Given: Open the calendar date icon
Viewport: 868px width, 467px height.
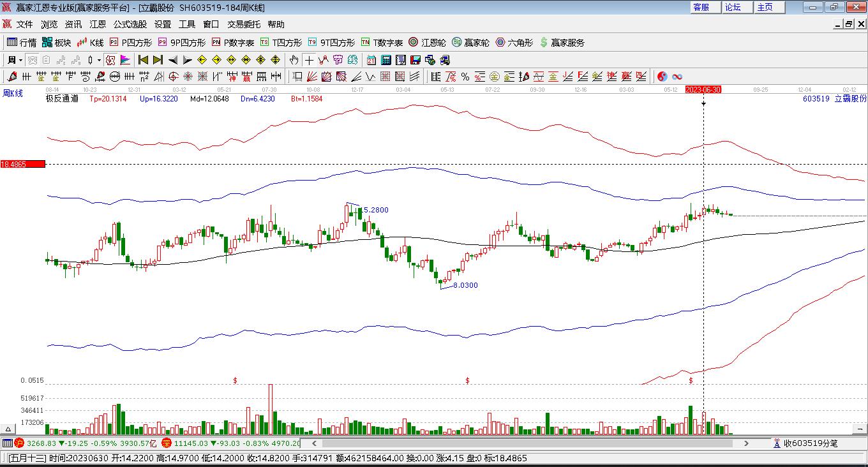Looking at the screenshot, I should point(371,60).
